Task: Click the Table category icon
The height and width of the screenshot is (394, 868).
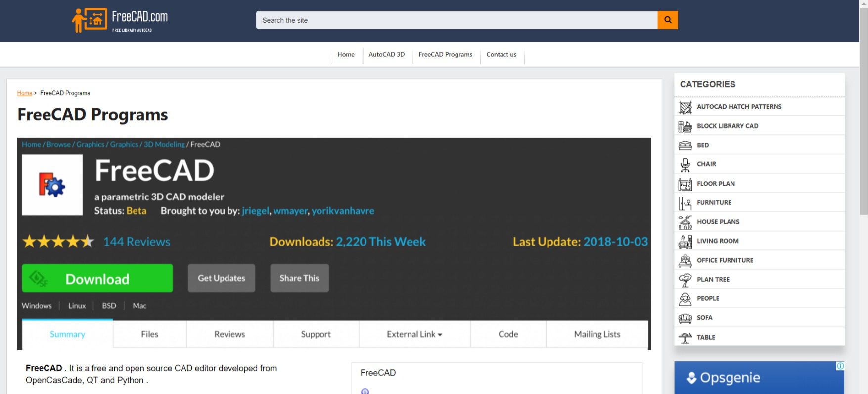Action: pyautogui.click(x=685, y=337)
